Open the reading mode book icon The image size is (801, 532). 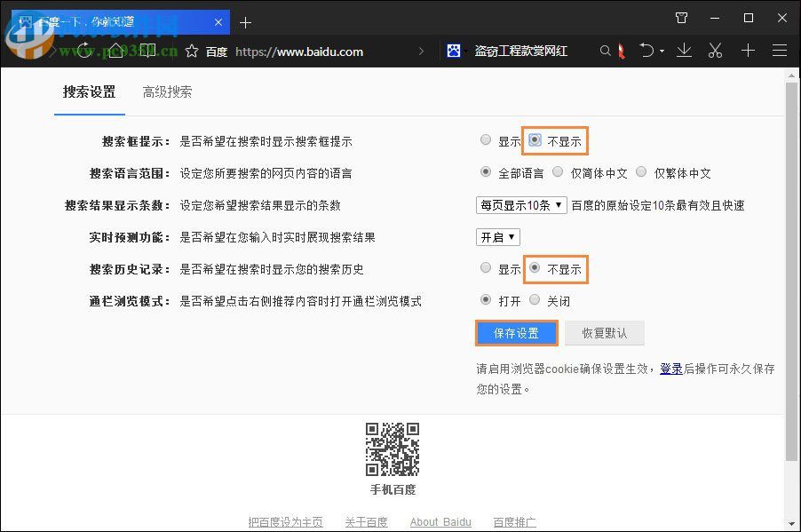click(147, 51)
